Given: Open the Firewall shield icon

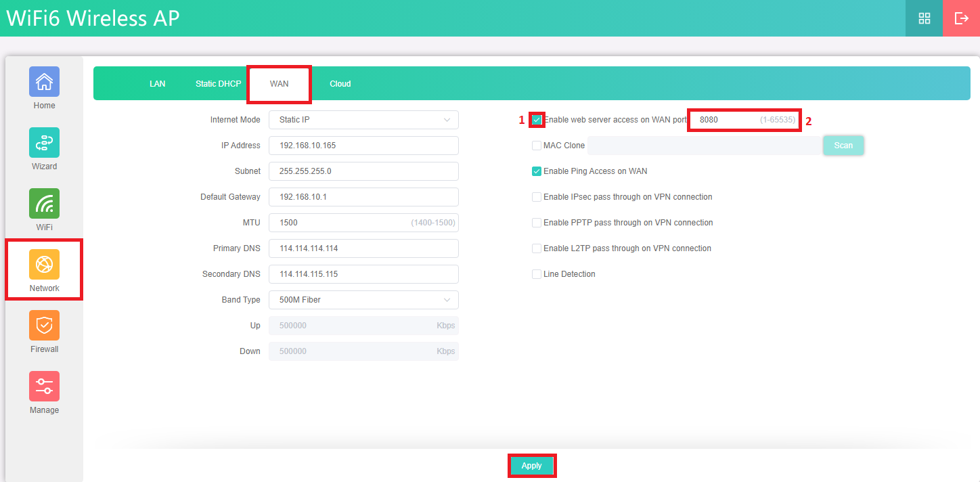Looking at the screenshot, I should click(44, 326).
